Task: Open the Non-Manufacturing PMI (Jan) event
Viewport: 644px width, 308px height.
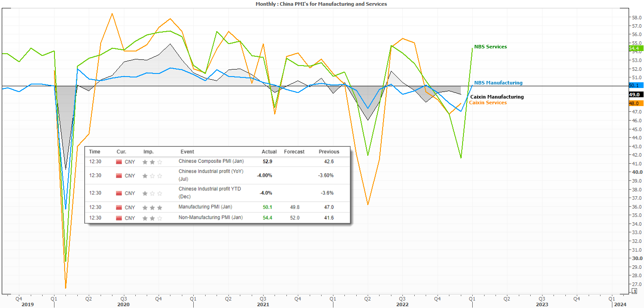Action: click(210, 218)
